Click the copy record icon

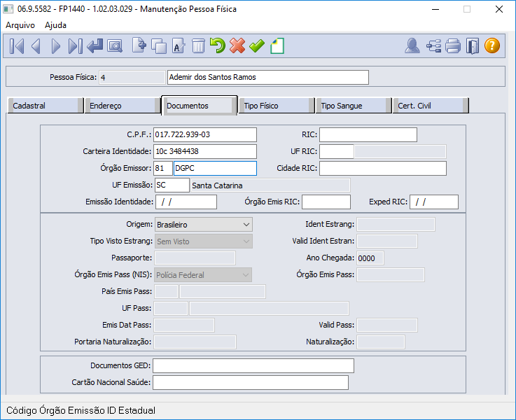pos(159,46)
